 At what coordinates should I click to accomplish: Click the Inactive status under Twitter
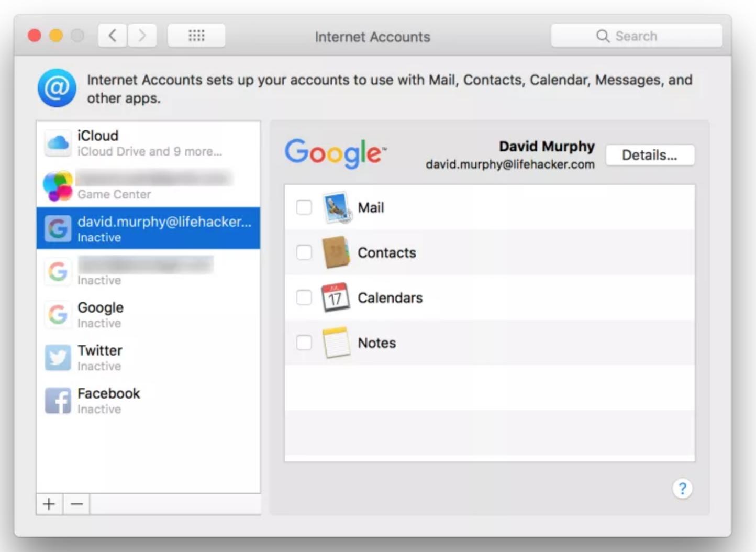point(99,366)
